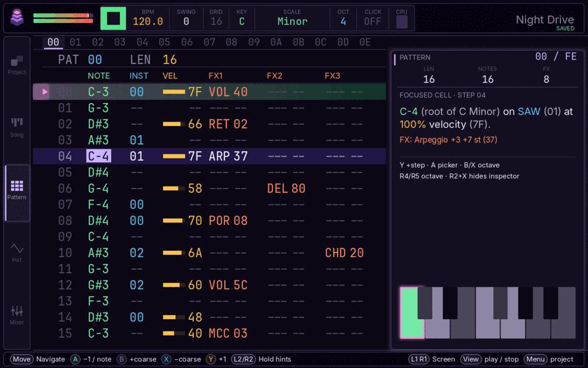
Task: Select instrument 01 on row 03
Action: 136,140
